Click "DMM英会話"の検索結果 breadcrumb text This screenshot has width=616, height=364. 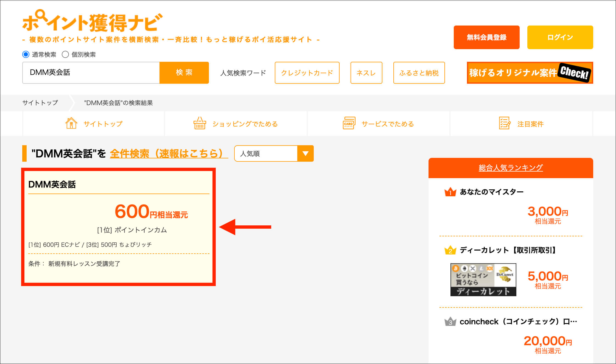[x=118, y=103]
